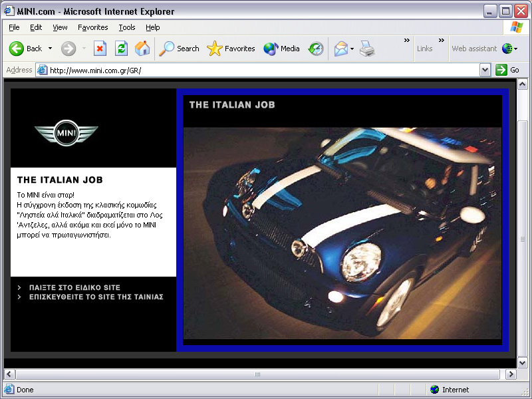The height and width of the screenshot is (399, 532).
Task: Open the ΠΑΙΞΤΕ ΣΤΟ ΕΙΔΙΚΟ SITE link
Action: click(x=74, y=288)
